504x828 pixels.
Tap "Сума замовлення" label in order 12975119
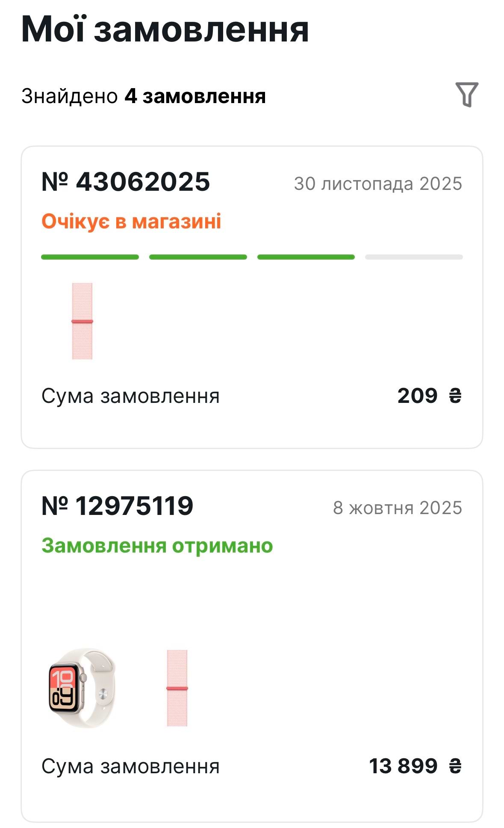point(130,766)
